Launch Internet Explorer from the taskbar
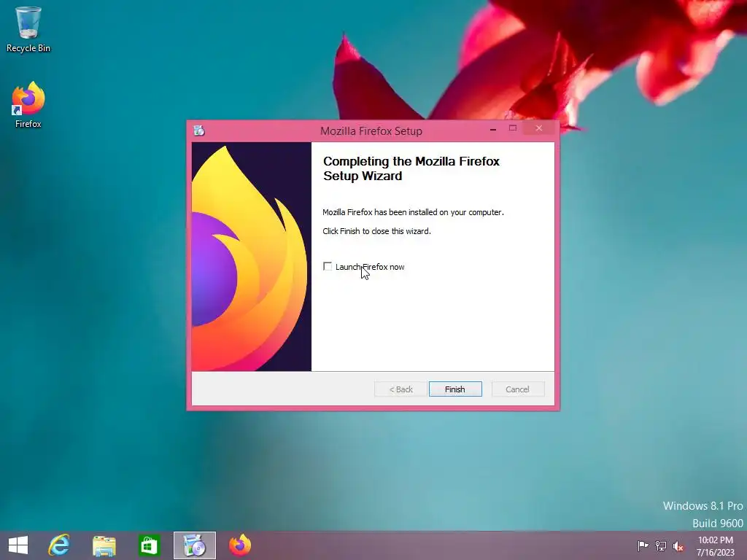This screenshot has width=747, height=560. pos(59,545)
